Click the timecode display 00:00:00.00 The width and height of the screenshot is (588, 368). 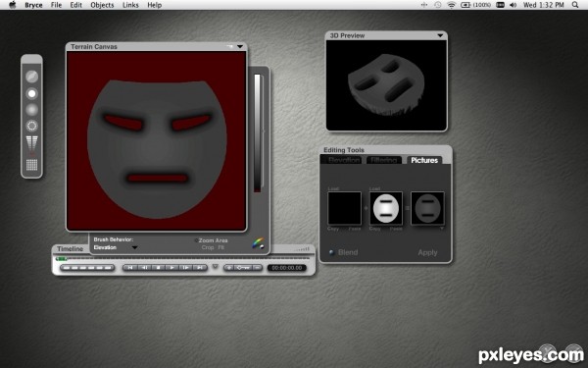pos(287,268)
